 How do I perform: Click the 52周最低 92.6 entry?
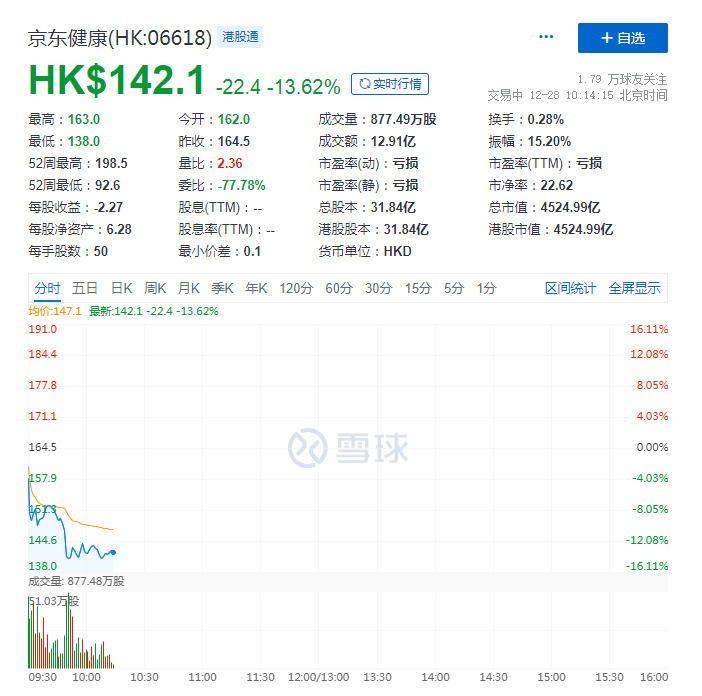click(x=74, y=185)
